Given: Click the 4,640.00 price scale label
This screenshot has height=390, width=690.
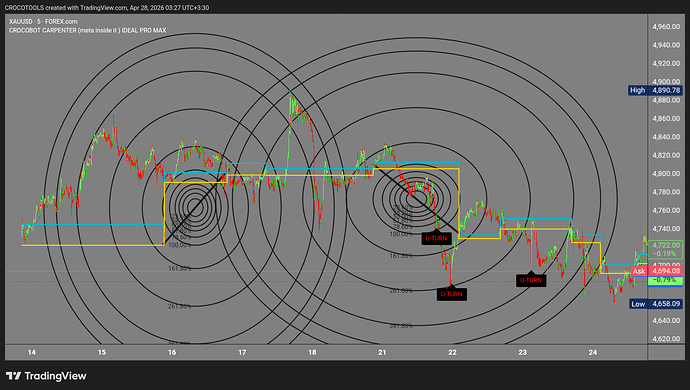Looking at the screenshot, I should [x=666, y=320].
